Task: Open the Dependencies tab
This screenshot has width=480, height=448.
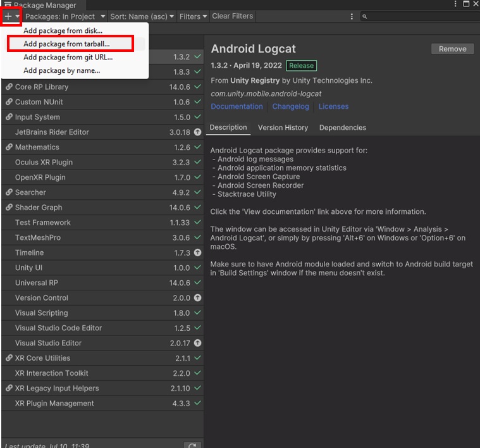Action: point(342,127)
